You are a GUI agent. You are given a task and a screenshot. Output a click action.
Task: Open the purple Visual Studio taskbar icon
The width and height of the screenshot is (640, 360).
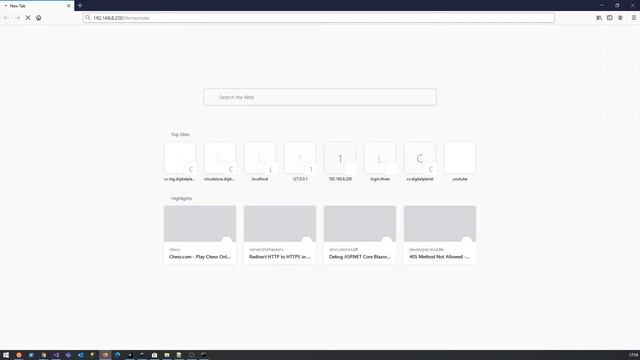pos(56,355)
